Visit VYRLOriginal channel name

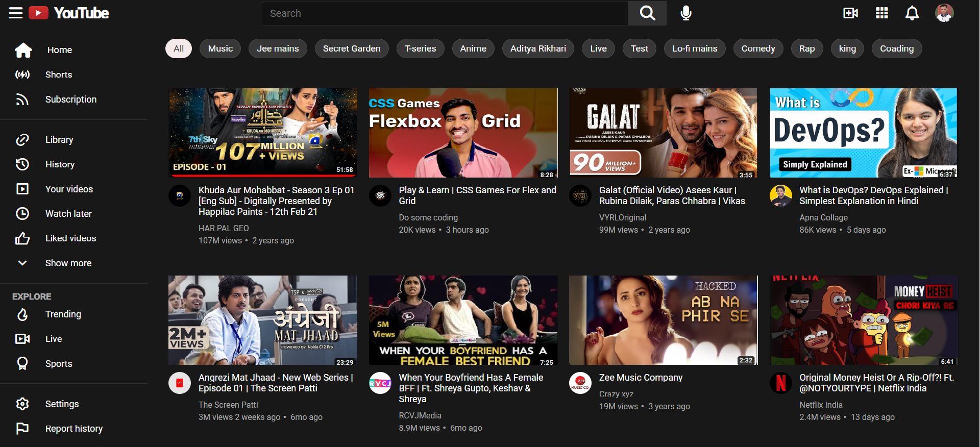(x=623, y=217)
